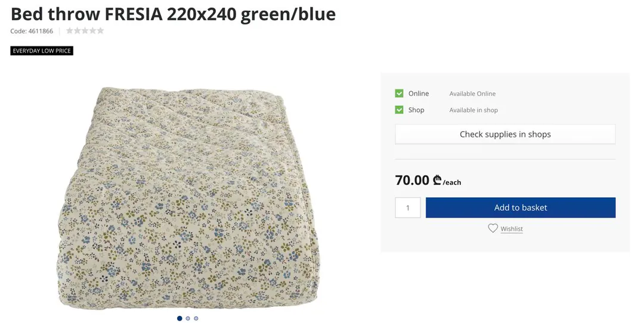644x323 pixels.
Task: Click the heart icon beside Wishlist
Action: click(x=493, y=228)
